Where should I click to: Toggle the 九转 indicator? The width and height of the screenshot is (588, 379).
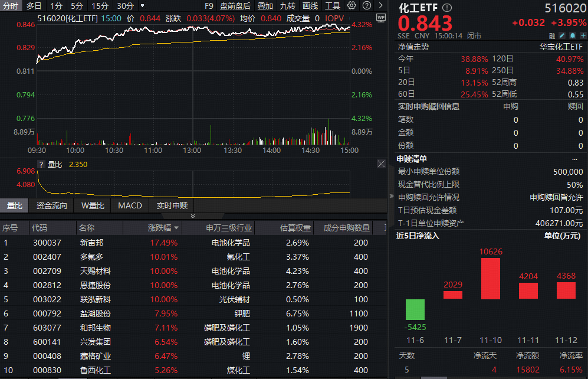pyautogui.click(x=287, y=6)
